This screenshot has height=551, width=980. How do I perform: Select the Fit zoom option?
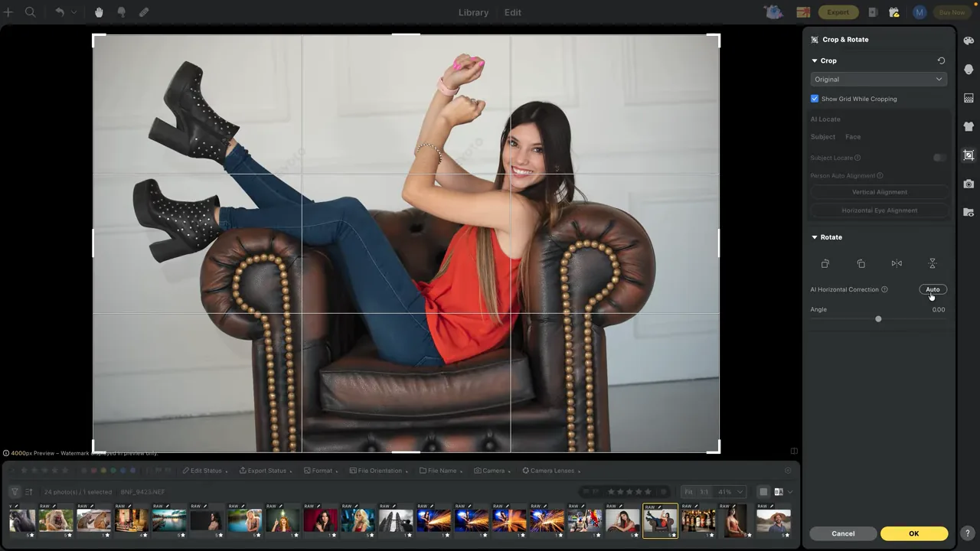click(x=688, y=492)
